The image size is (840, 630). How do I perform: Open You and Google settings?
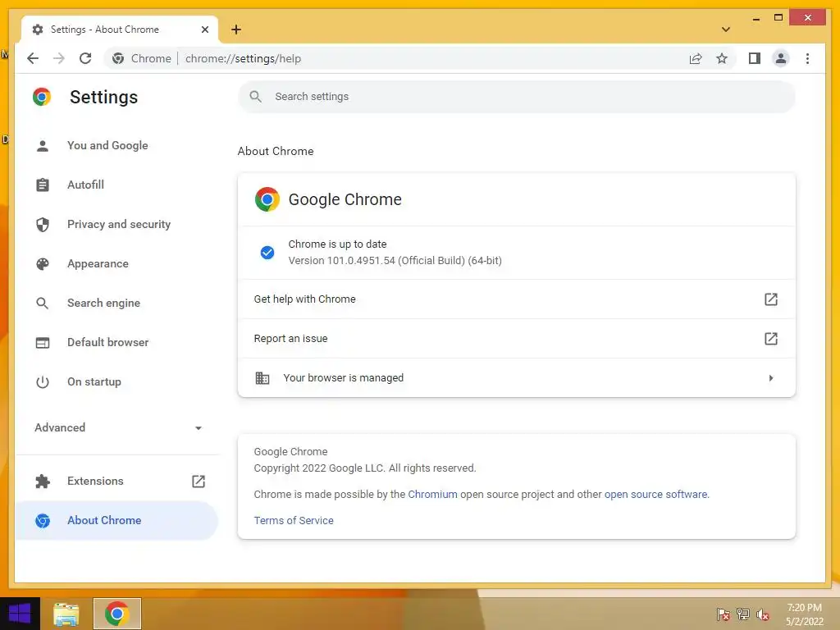tap(116, 145)
